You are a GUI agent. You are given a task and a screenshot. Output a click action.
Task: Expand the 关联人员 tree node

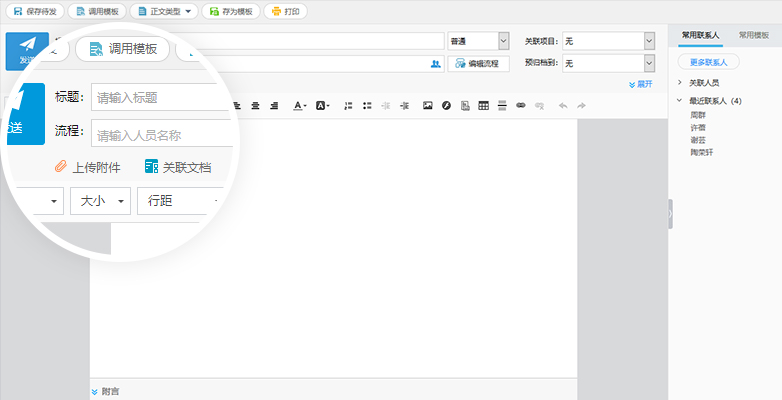pos(680,82)
